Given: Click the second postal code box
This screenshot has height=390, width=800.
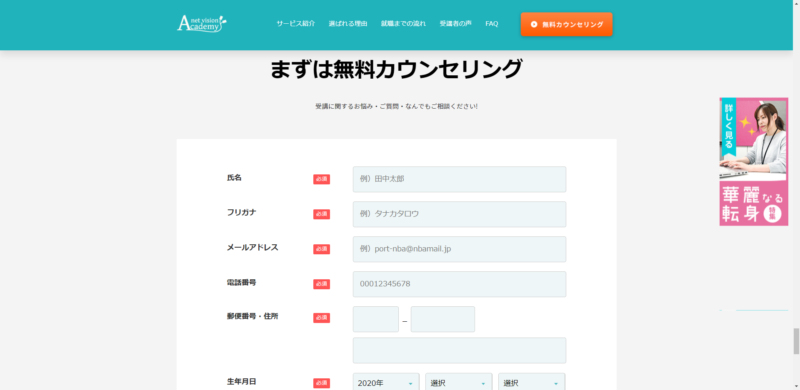Looking at the screenshot, I should pos(443,319).
